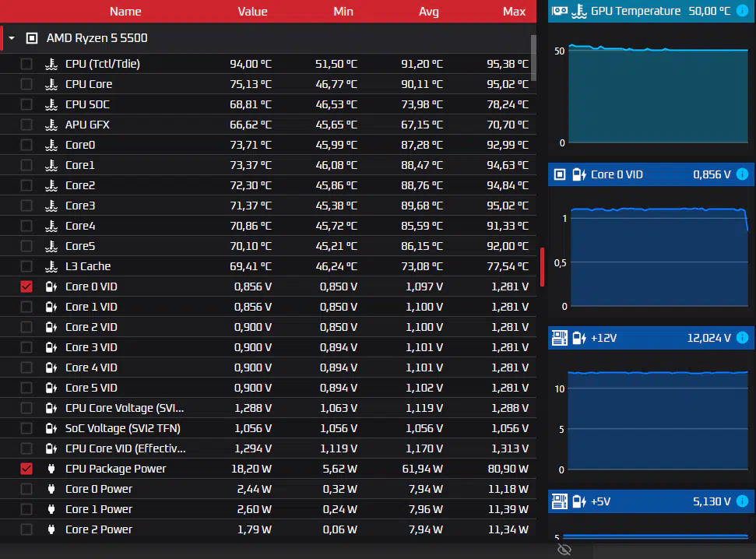756x559 pixels.
Task: Click the motherboard icon in the +12V header
Action: pos(560,338)
